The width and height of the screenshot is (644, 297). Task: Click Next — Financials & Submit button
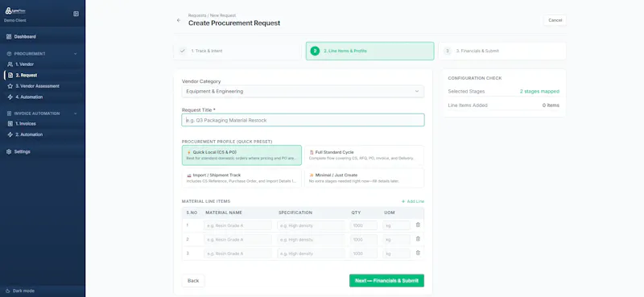tap(386, 281)
